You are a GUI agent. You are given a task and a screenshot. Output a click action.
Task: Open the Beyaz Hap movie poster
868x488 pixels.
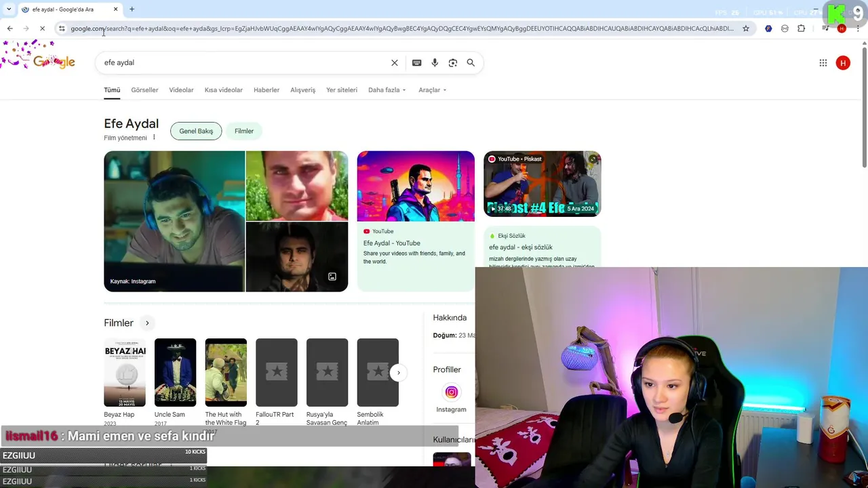tap(125, 372)
